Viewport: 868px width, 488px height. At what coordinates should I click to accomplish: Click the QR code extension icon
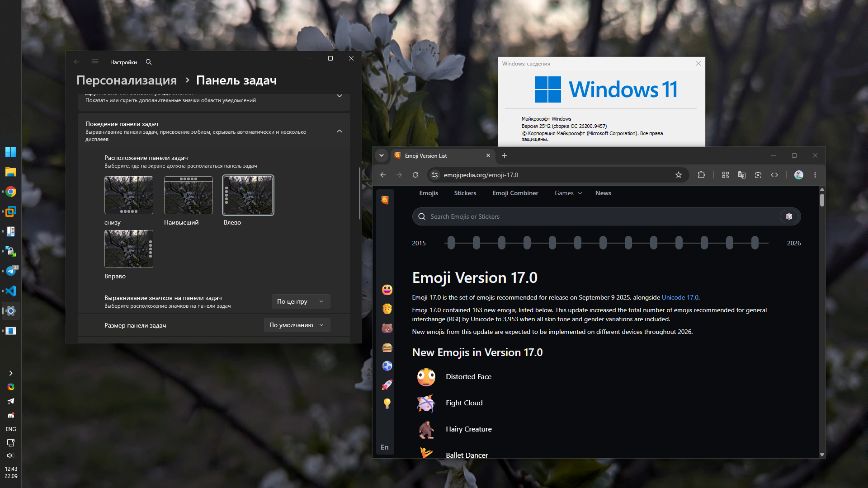(726, 175)
